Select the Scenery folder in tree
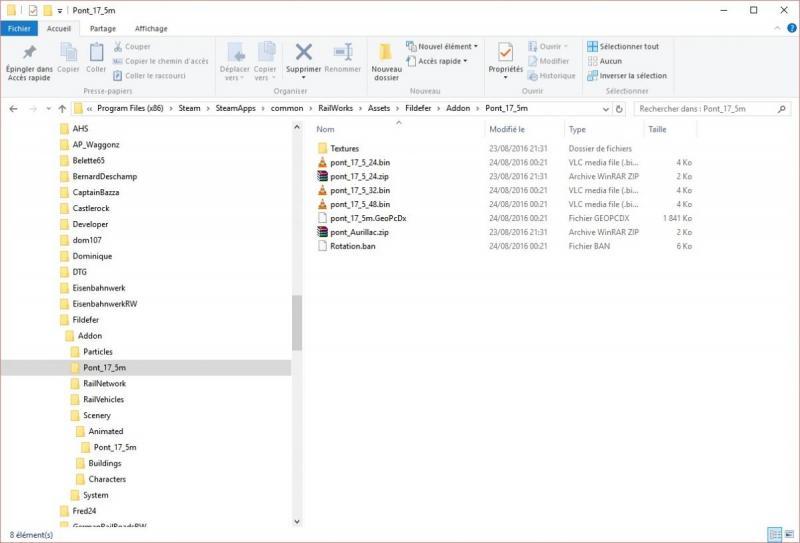The image size is (800, 543). pos(96,415)
